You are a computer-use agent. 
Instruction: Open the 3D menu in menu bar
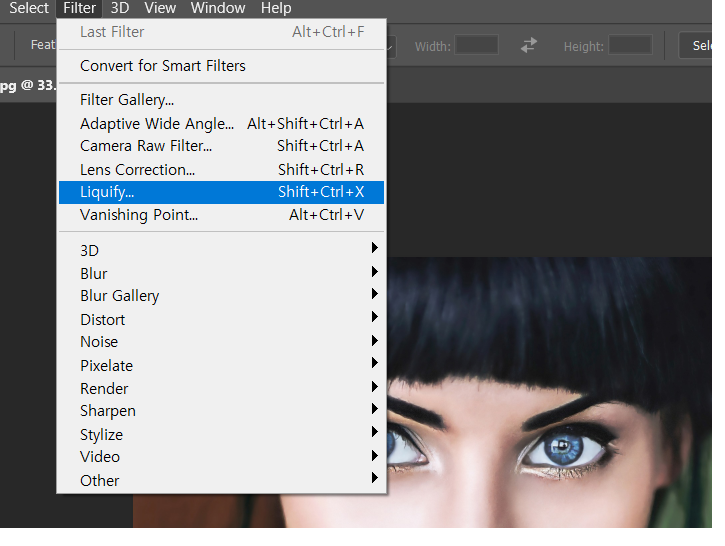pyautogui.click(x=120, y=8)
